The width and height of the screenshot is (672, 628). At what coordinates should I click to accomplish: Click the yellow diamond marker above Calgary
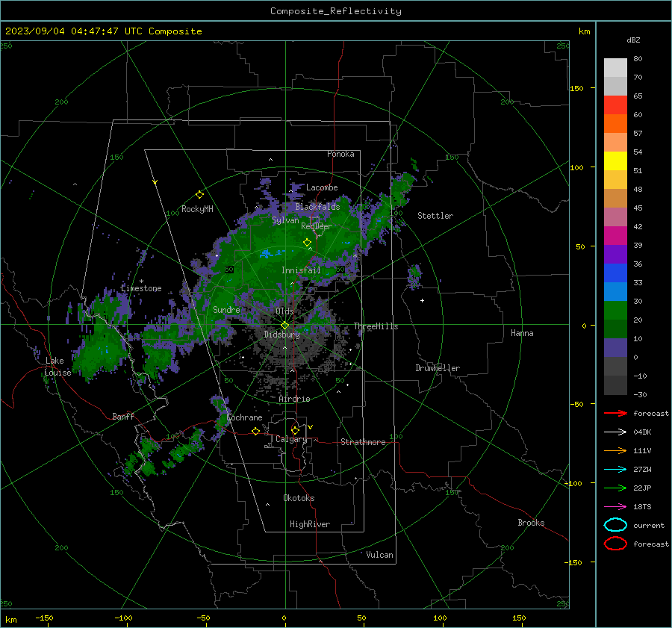(295, 430)
